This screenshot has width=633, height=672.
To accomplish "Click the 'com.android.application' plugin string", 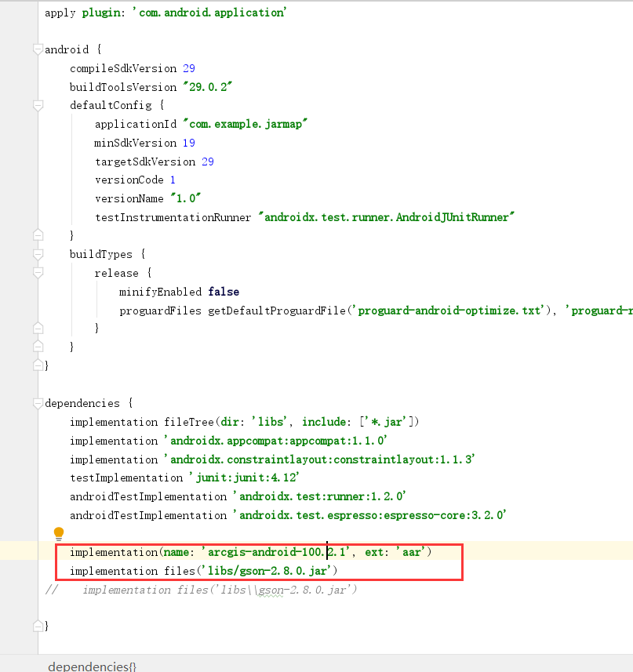I will tap(209, 13).
